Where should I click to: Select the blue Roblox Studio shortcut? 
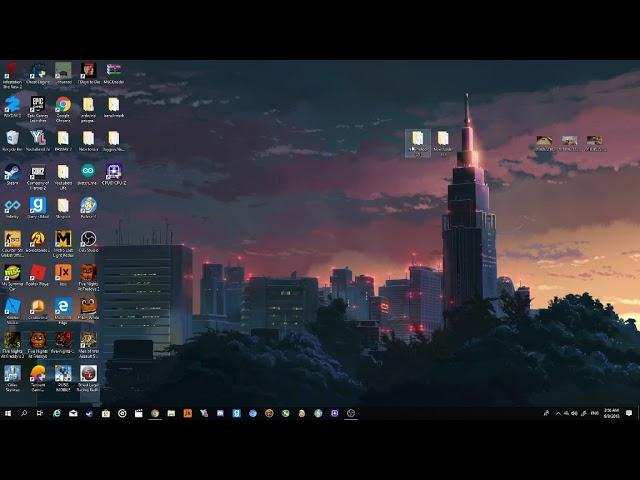coord(12,311)
